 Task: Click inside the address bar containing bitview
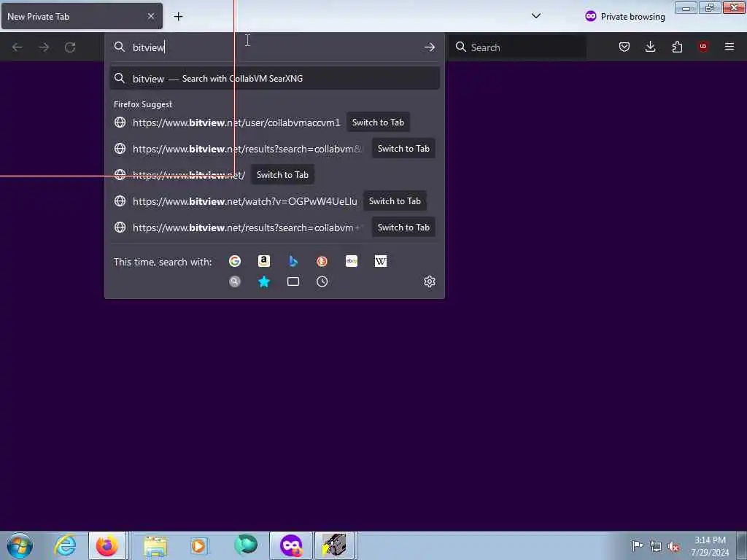pos(274,47)
